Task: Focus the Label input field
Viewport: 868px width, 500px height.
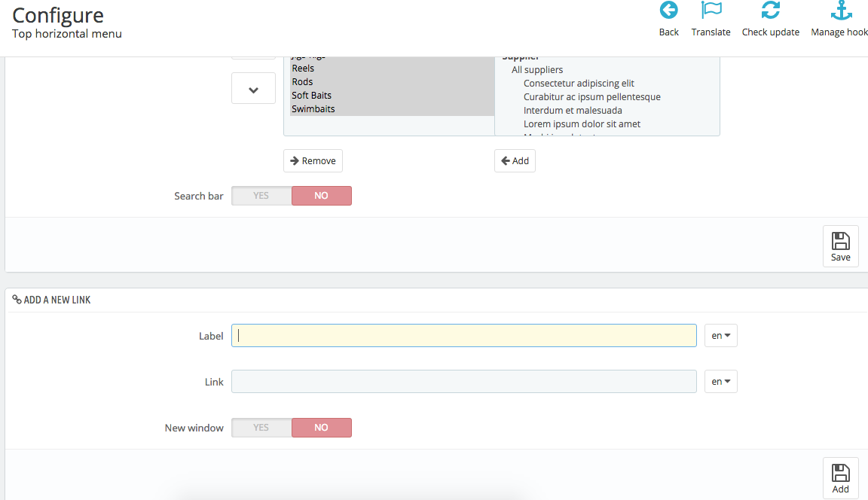Action: tap(464, 336)
